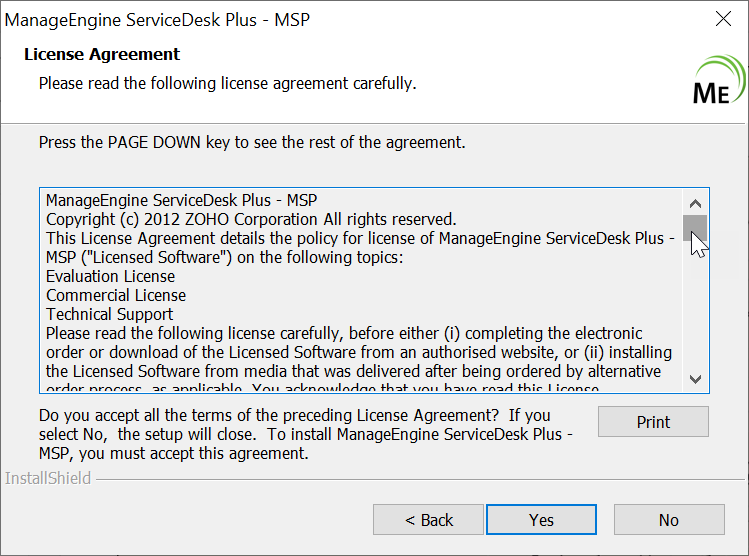Click the installer window title text
Image resolution: width=749 pixels, height=556 pixels.
tap(159, 19)
